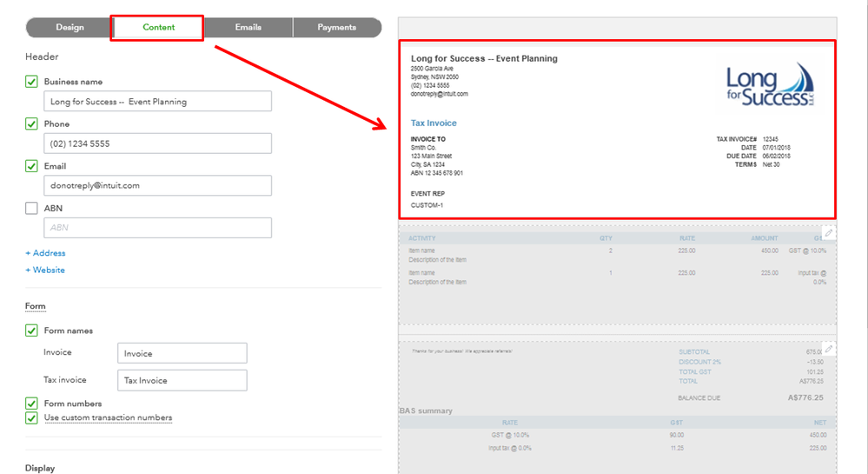The height and width of the screenshot is (474, 868).
Task: Click the Email address input field
Action: click(x=158, y=186)
